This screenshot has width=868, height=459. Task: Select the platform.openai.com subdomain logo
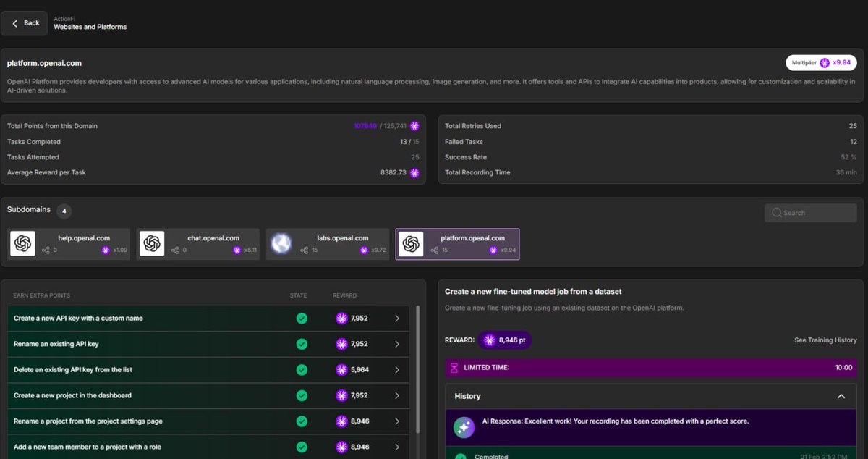pos(411,244)
